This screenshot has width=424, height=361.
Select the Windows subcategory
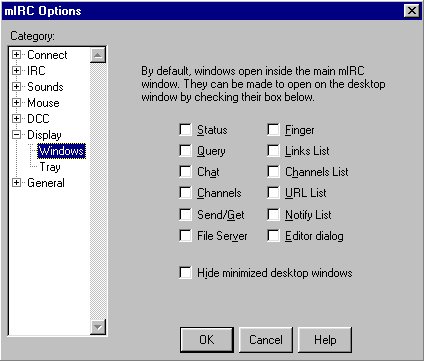click(x=61, y=151)
